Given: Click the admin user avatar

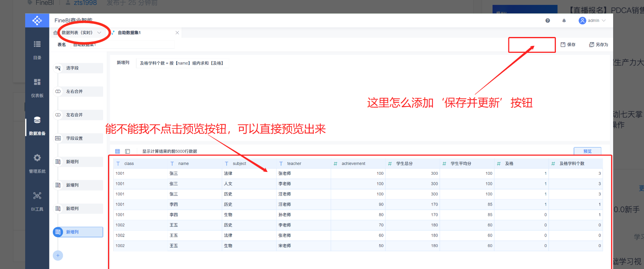Looking at the screenshot, I should point(582,20).
